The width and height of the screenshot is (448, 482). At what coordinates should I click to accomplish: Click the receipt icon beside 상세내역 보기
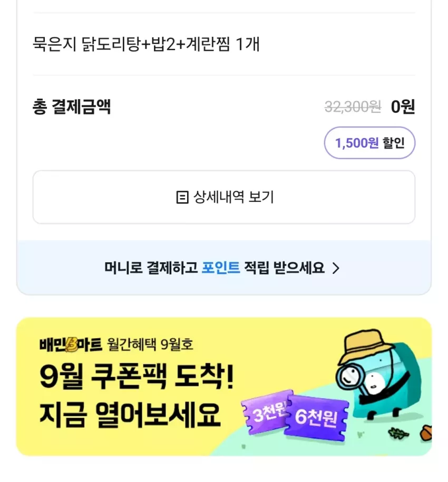coord(182,198)
